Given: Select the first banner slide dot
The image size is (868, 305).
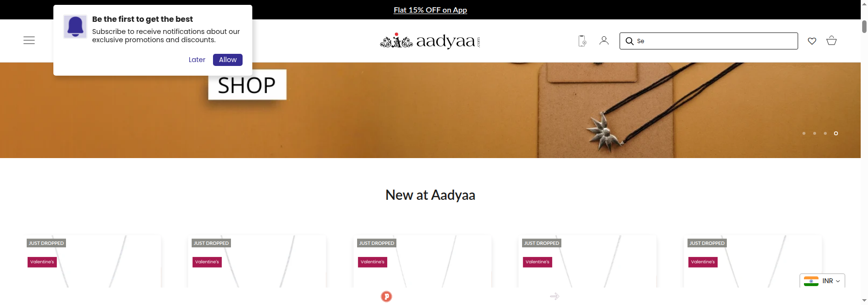Looking at the screenshot, I should point(804,133).
